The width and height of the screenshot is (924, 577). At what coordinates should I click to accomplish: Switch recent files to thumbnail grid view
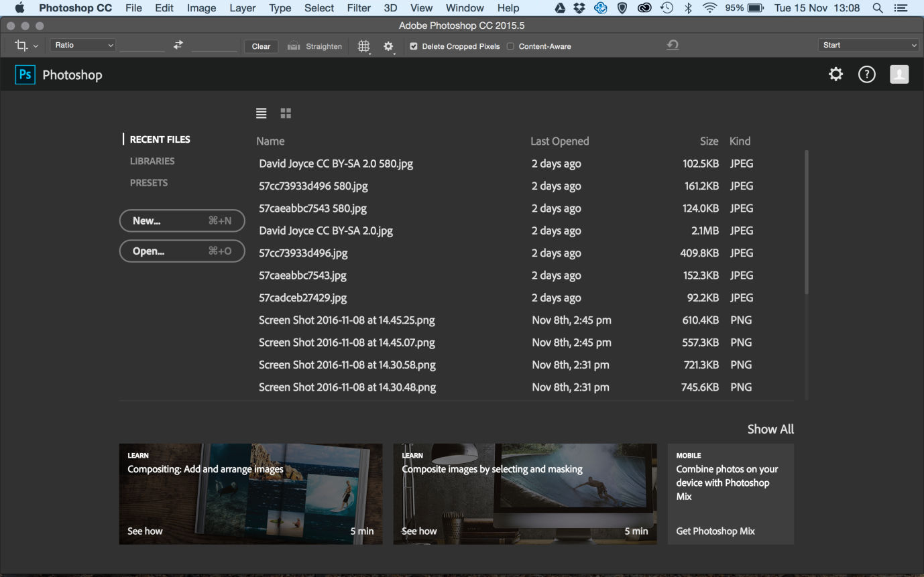(x=286, y=113)
